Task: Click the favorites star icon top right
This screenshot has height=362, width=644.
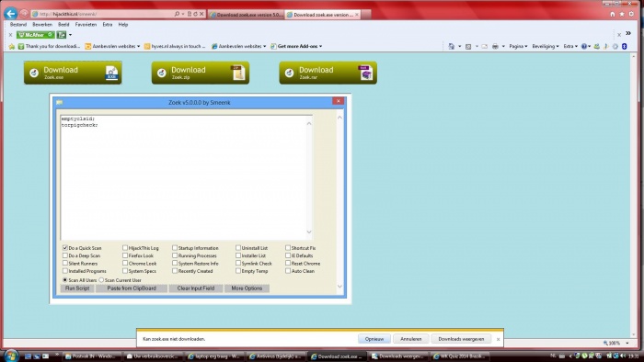Action: [622, 14]
